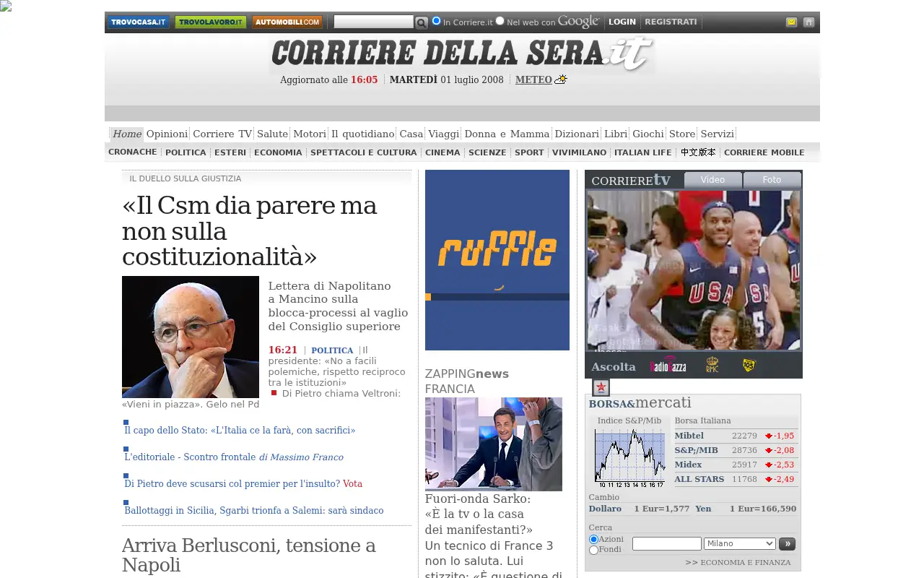This screenshot has height=578, width=924.
Task: Switch to the Video tab in CorriereTV
Action: click(x=712, y=180)
